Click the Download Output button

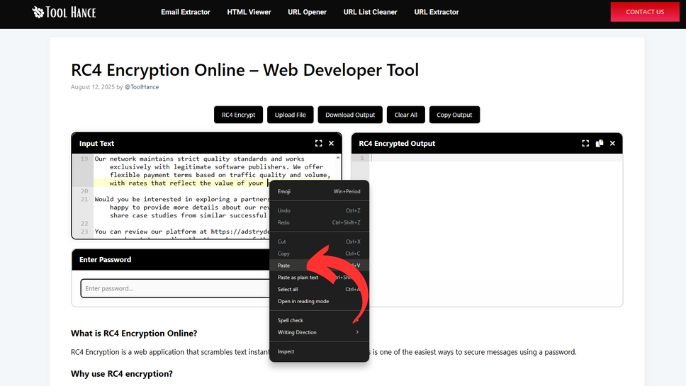pos(350,115)
